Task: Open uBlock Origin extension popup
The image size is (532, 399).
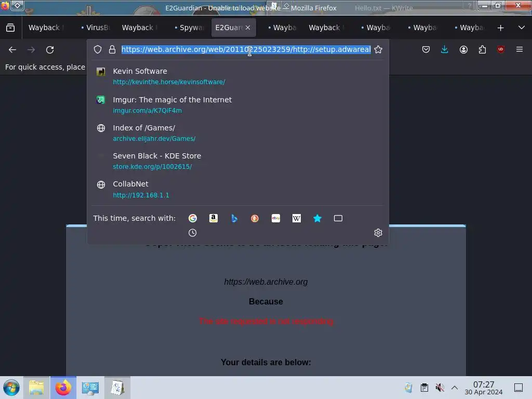Action: pyautogui.click(x=501, y=49)
